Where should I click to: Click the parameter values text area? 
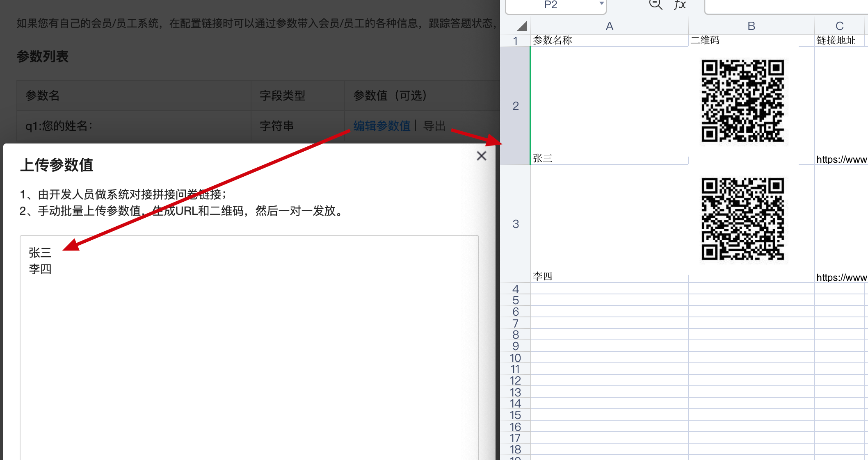(249, 348)
